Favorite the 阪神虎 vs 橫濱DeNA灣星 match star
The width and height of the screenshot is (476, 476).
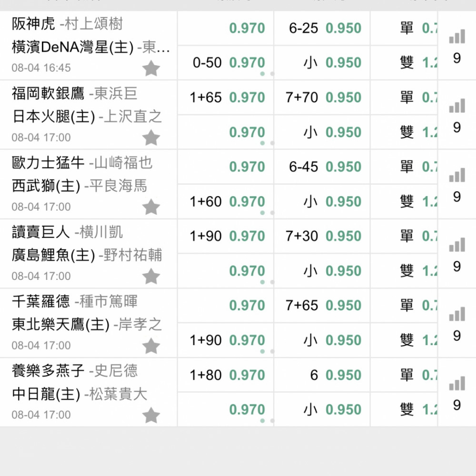[x=151, y=68]
